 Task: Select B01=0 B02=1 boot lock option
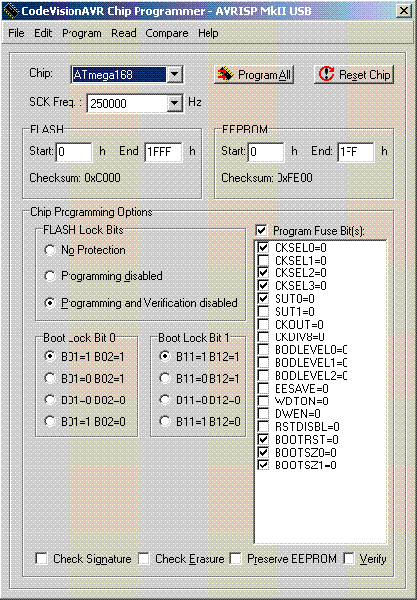85,378
